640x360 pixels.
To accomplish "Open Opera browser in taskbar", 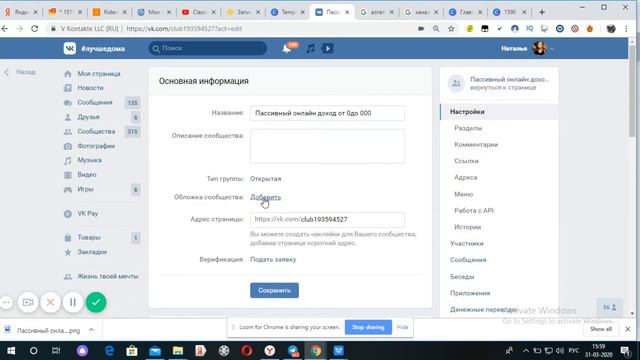I will 247,351.
